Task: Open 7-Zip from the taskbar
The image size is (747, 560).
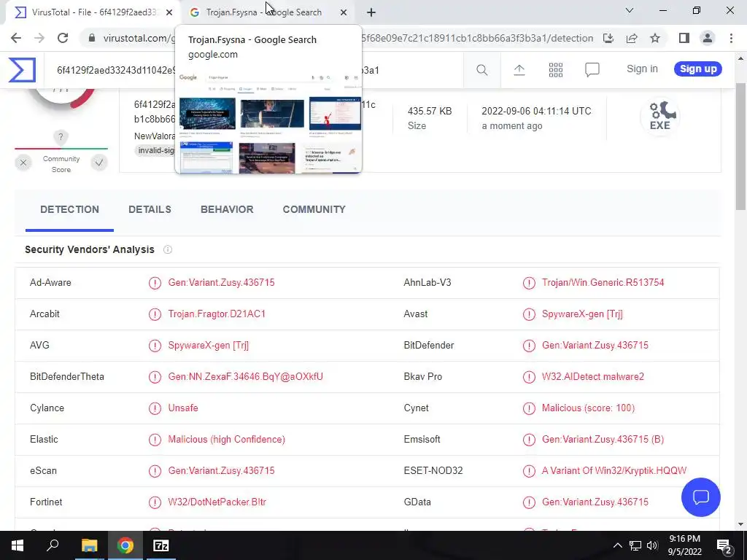Action: click(x=160, y=545)
